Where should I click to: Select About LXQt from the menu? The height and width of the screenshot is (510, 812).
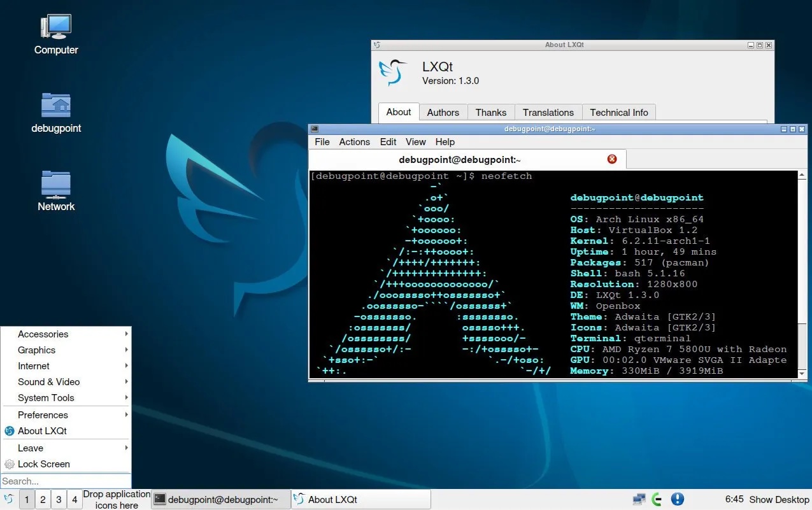click(42, 431)
